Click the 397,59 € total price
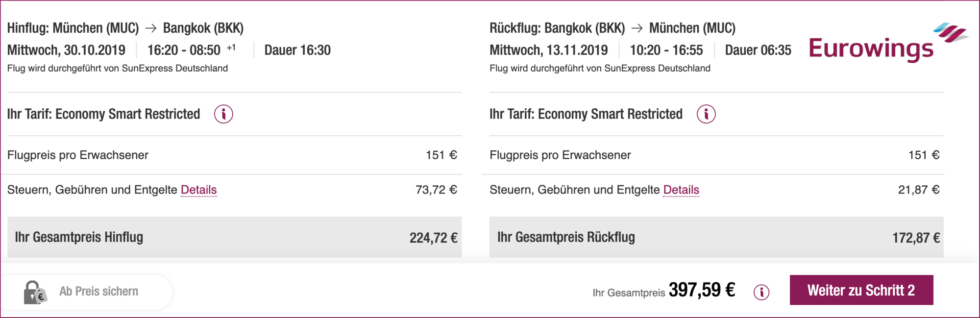980x318 pixels. (702, 290)
